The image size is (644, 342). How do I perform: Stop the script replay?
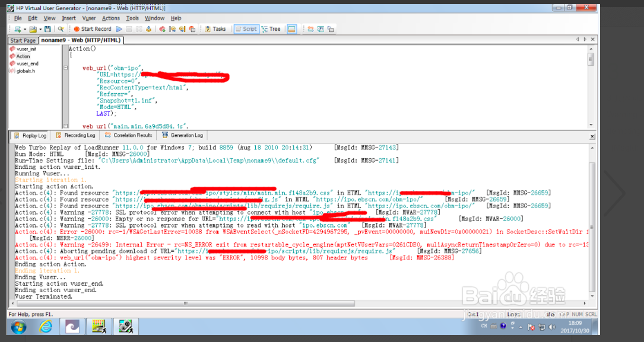[x=128, y=28]
